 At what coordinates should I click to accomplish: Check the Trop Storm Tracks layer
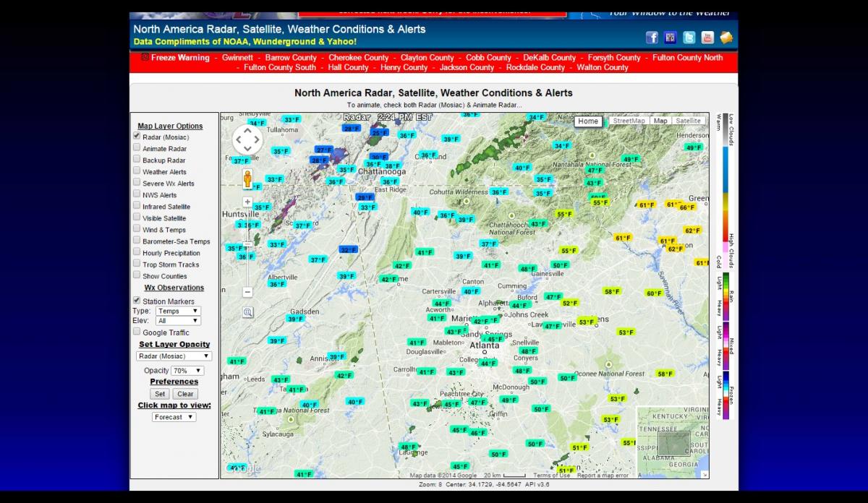(137, 263)
